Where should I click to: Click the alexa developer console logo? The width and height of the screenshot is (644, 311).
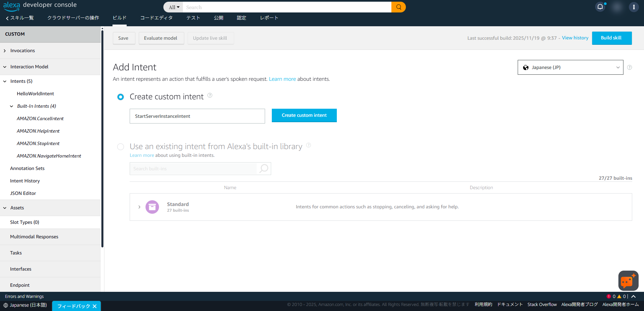[x=40, y=6]
